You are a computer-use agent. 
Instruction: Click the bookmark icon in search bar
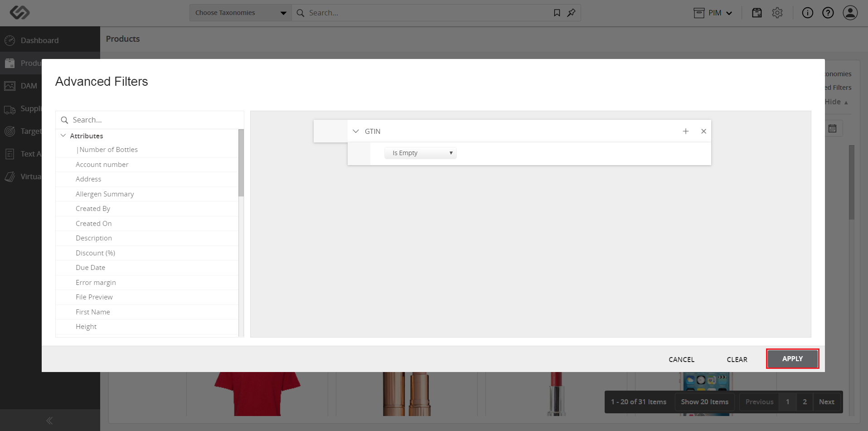coord(557,13)
